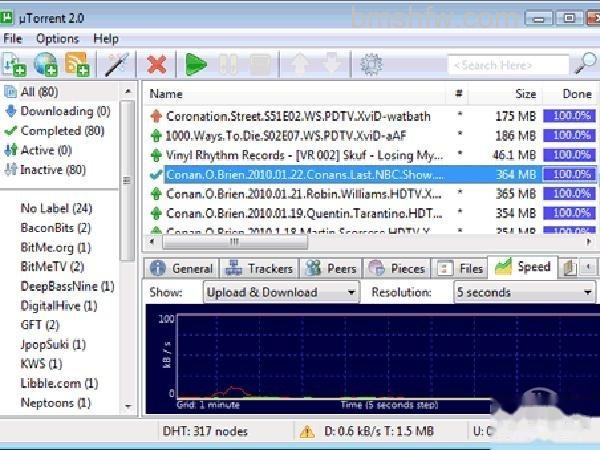Select the Speed tab
Viewport: 600px width, 450px height.
click(x=523, y=267)
